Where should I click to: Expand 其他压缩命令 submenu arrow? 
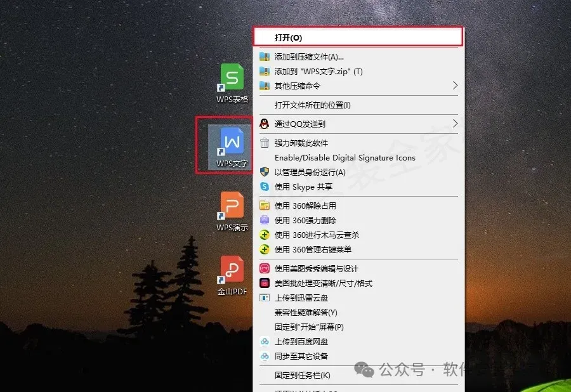455,86
